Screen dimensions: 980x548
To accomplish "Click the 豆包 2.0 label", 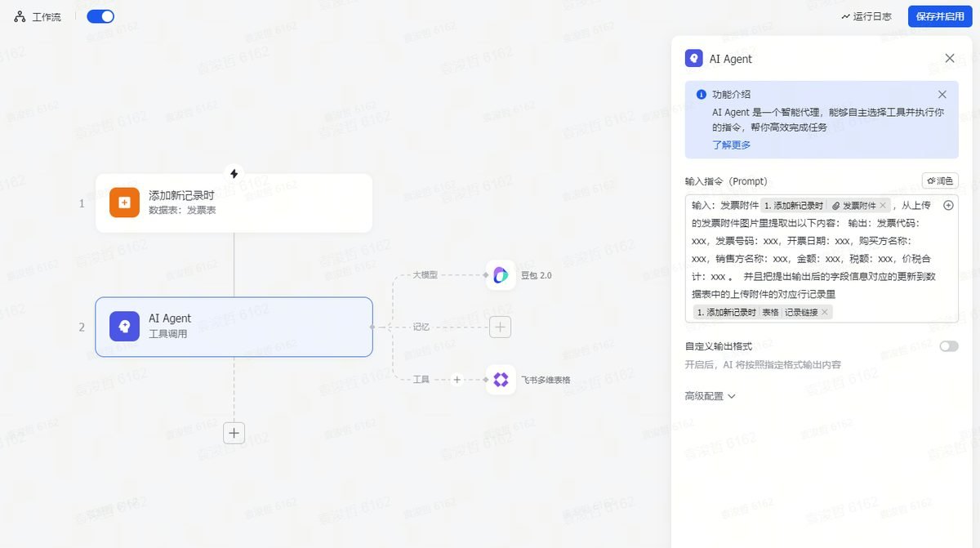I will pos(537,275).
